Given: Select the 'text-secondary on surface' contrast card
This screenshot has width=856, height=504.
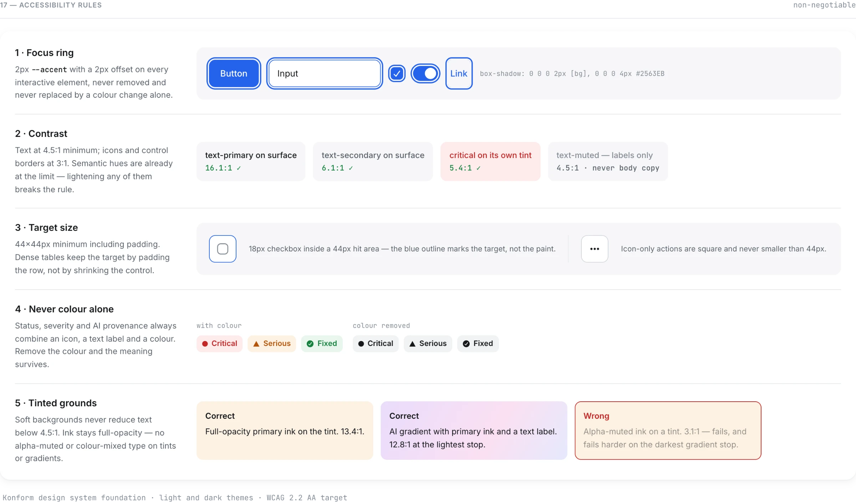Looking at the screenshot, I should (373, 162).
